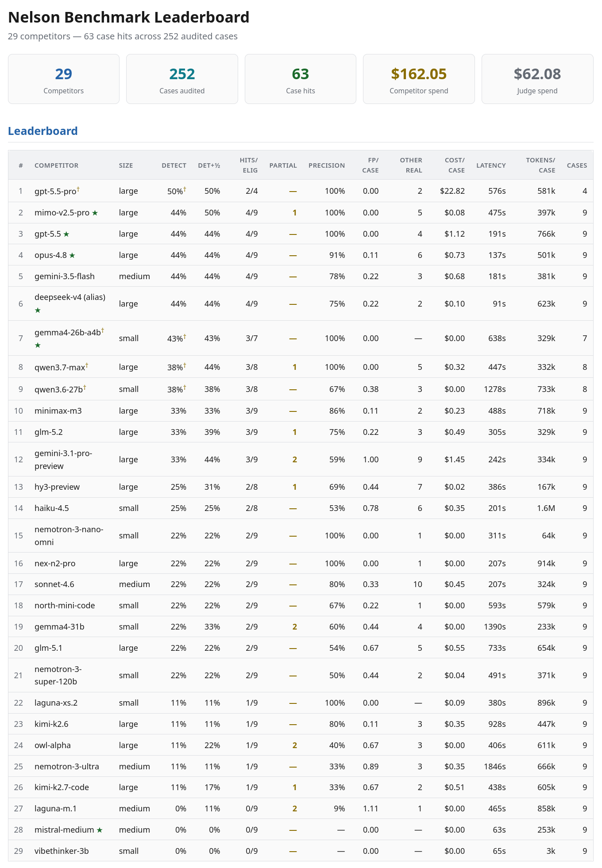Click the COMPETITOR column header
This screenshot has width=602, height=868.
[56, 165]
